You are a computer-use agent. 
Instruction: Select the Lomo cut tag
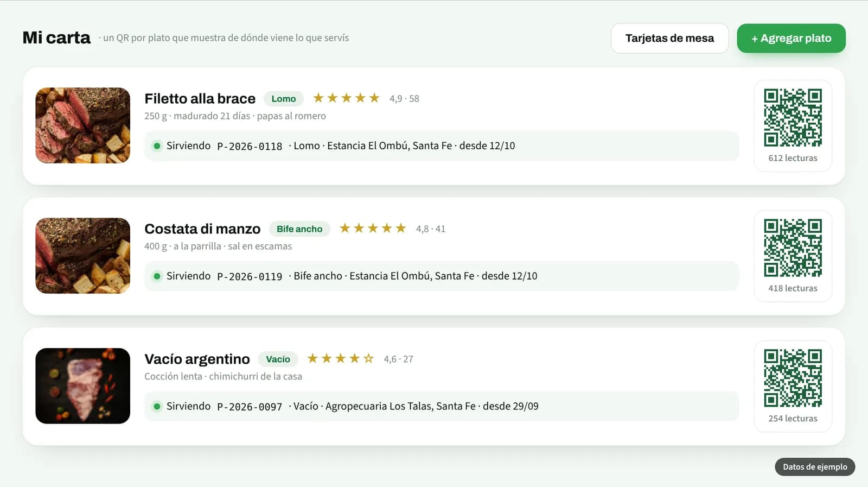click(x=284, y=98)
